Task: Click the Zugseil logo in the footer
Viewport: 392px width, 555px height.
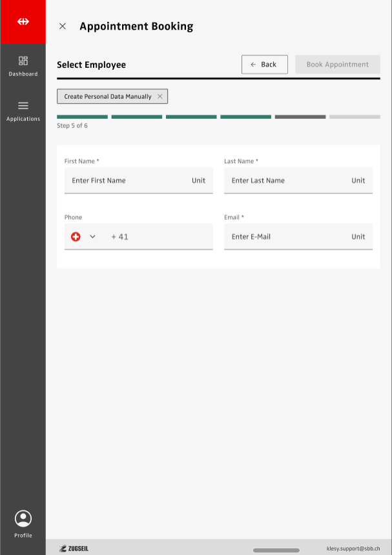Action: point(74,549)
